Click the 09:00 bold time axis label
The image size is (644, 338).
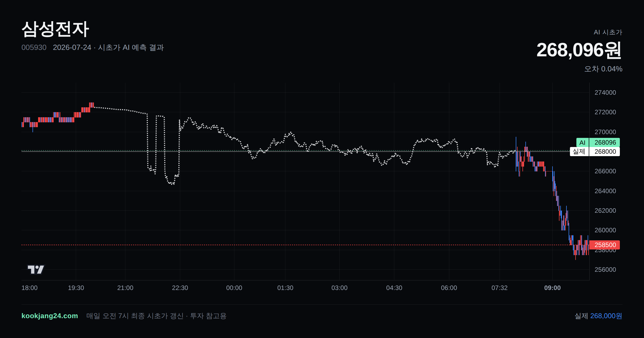point(552,288)
